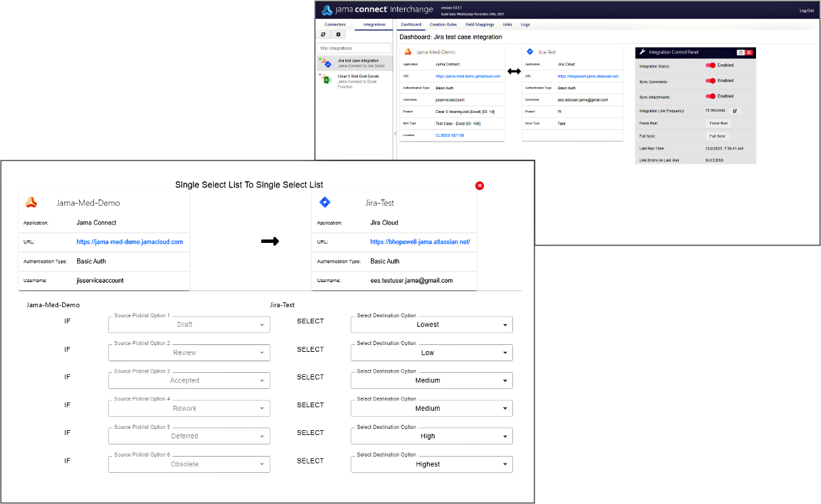This screenshot has width=821, height=504.
Task: Click the edit icon beside Integration Link Frequency
Action: (x=735, y=110)
